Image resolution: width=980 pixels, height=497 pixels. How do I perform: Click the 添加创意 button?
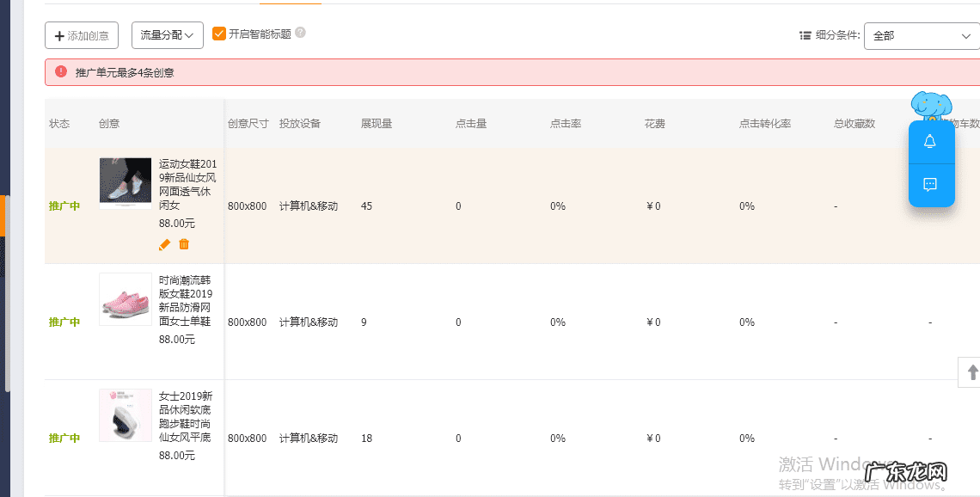coord(81,35)
